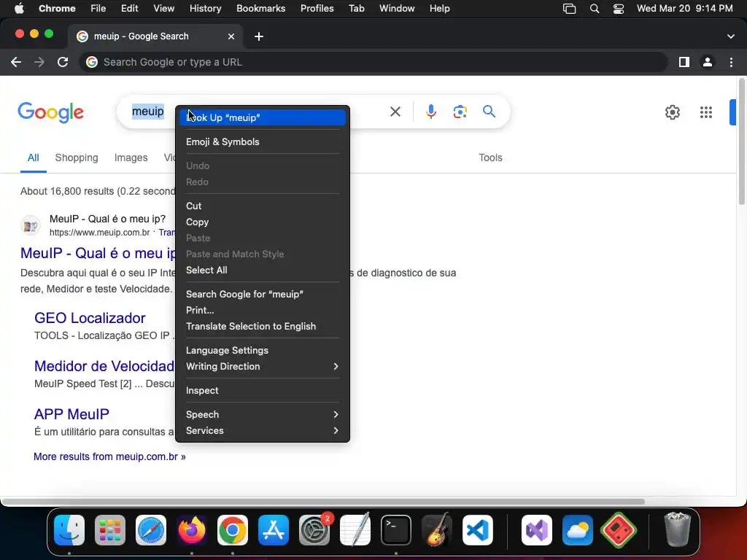Open Trash from the Dock

[x=677, y=529]
